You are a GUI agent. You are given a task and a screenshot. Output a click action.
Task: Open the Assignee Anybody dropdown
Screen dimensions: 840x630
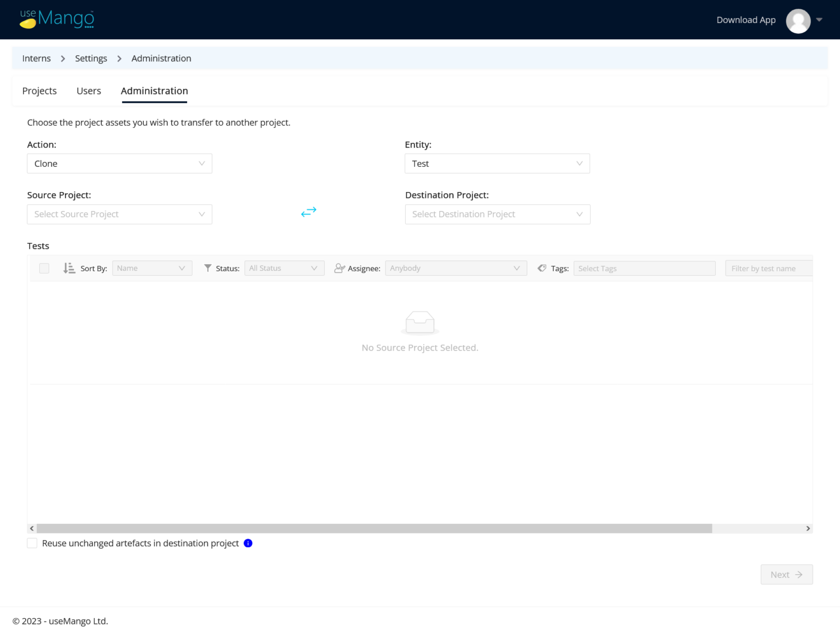456,268
